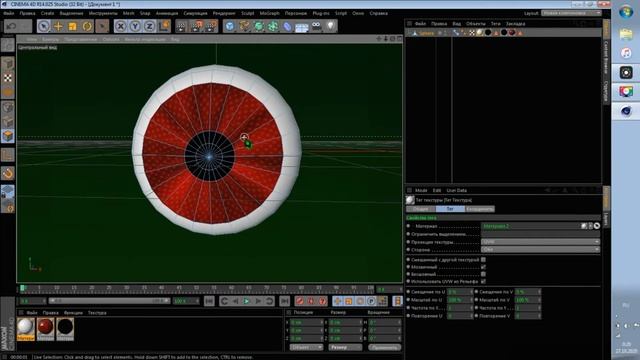Select Texture mode checkerboard icon
Viewport: 640px width, 360px height.
pos(8,78)
